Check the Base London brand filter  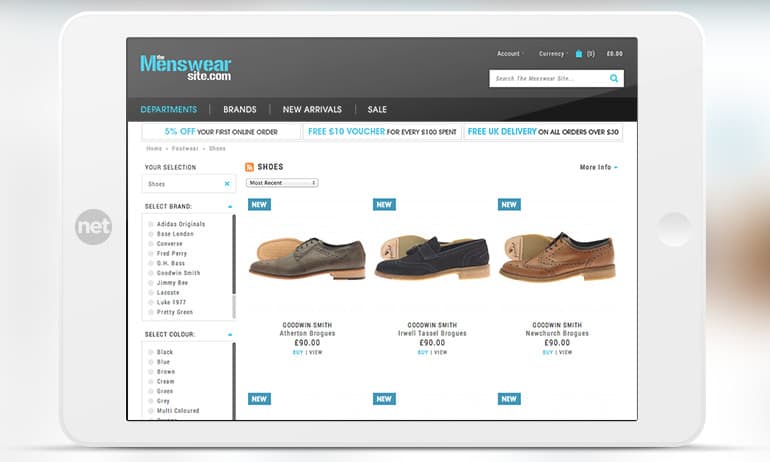point(151,234)
